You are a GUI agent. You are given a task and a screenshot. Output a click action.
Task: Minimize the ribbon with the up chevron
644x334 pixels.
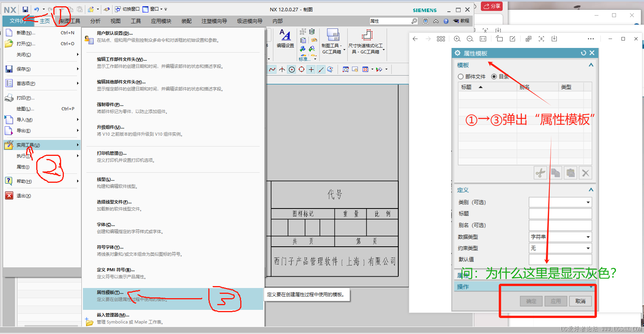coord(436,21)
